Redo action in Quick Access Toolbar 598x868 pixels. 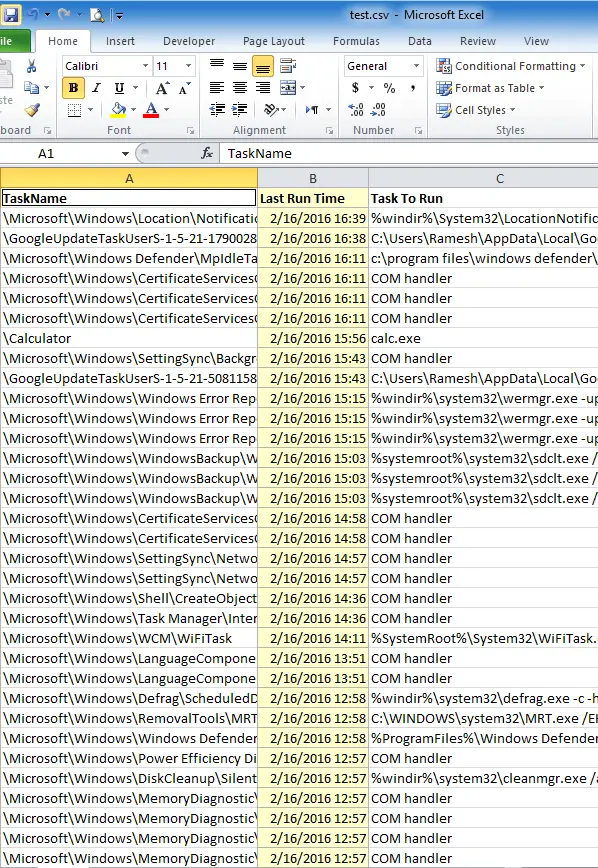tap(64, 15)
